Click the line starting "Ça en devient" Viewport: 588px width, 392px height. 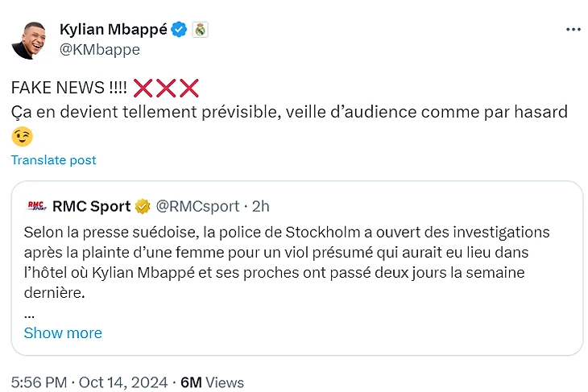[x=288, y=112]
